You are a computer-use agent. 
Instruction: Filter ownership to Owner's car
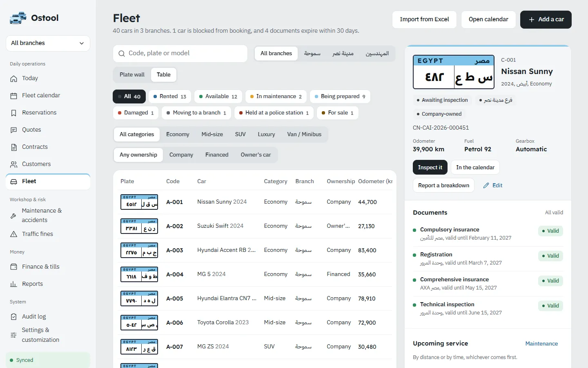coord(256,155)
